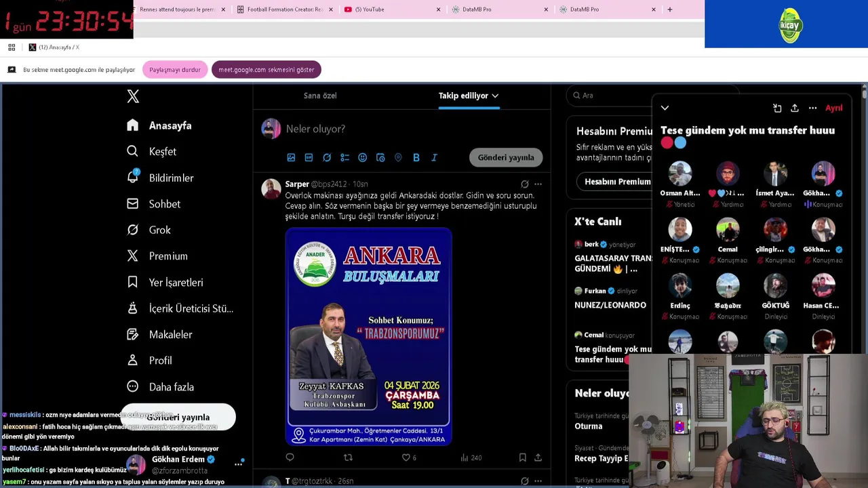
Task: Open Furkan's NUNEZ/LEONARDO space
Action: pos(610,299)
